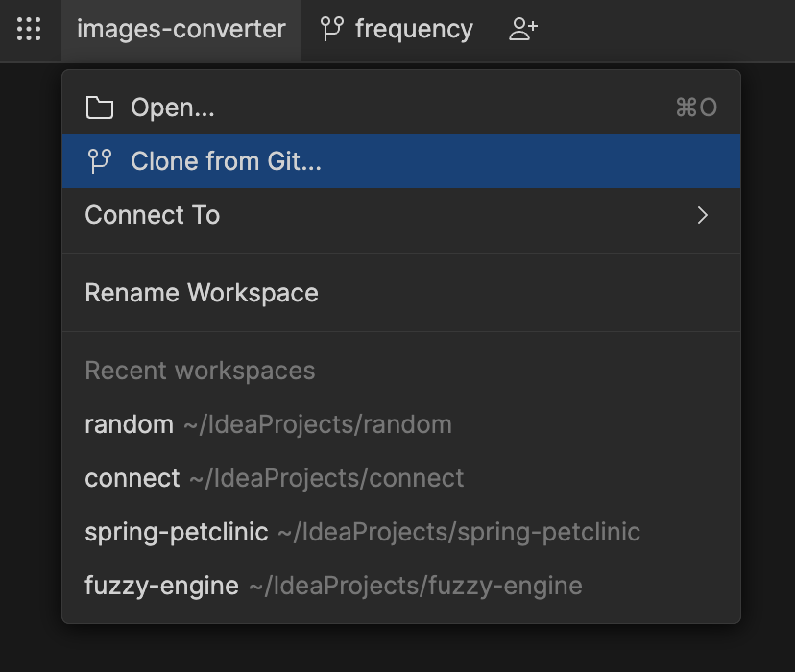This screenshot has width=795, height=672.
Task: Select the Git branch icon beside Clone from Git
Action: click(x=100, y=161)
